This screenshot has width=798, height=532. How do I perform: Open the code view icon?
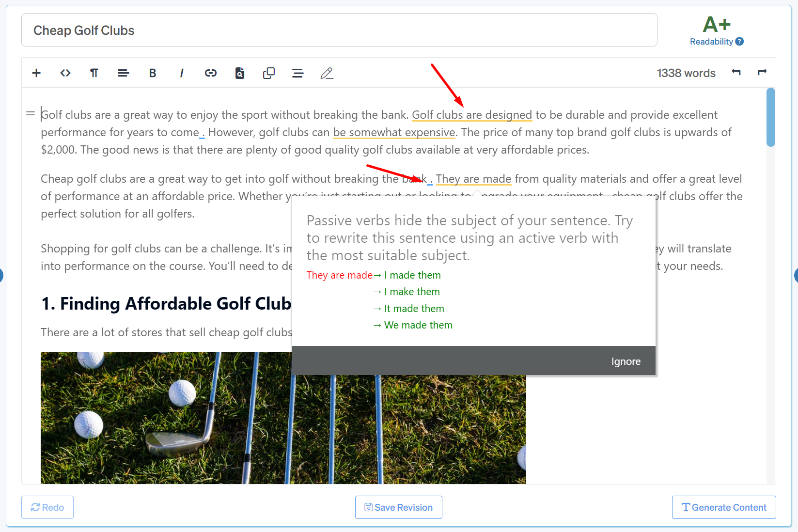[65, 73]
